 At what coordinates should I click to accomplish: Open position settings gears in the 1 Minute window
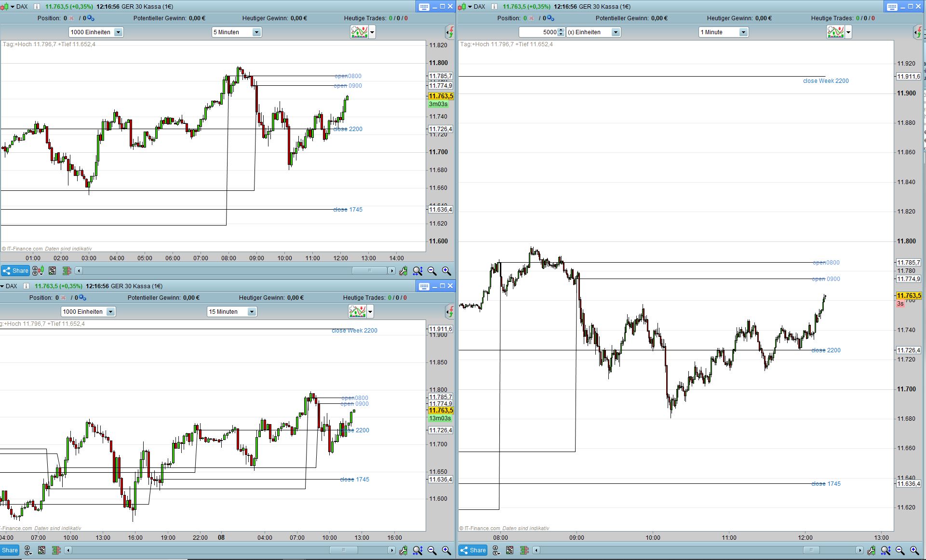pos(550,18)
